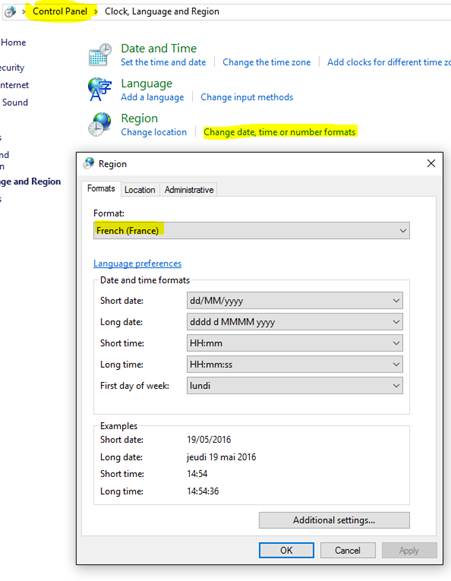Open Sound category in the sidebar
The height and width of the screenshot is (581, 451).
point(15,102)
